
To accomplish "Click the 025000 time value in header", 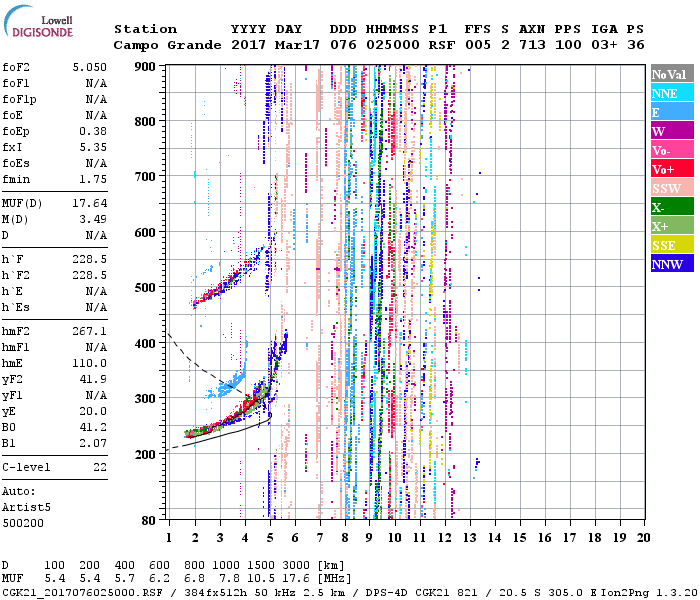I will (x=393, y=45).
